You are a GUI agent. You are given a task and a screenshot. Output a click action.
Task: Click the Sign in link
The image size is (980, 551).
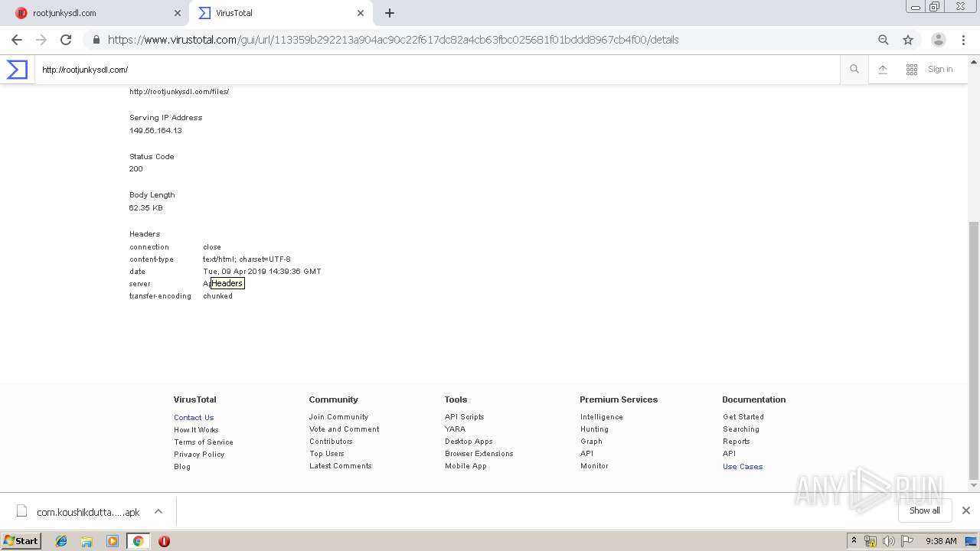pos(940,70)
